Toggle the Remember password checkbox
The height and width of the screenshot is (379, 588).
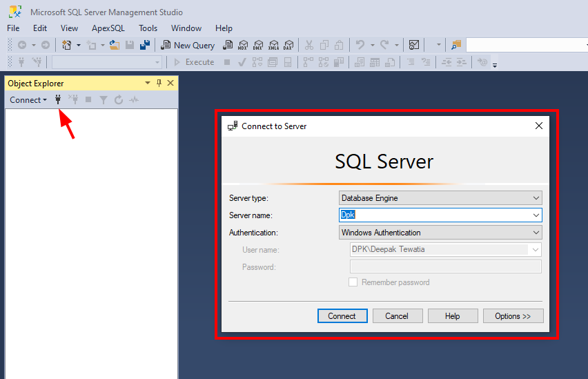coord(353,282)
